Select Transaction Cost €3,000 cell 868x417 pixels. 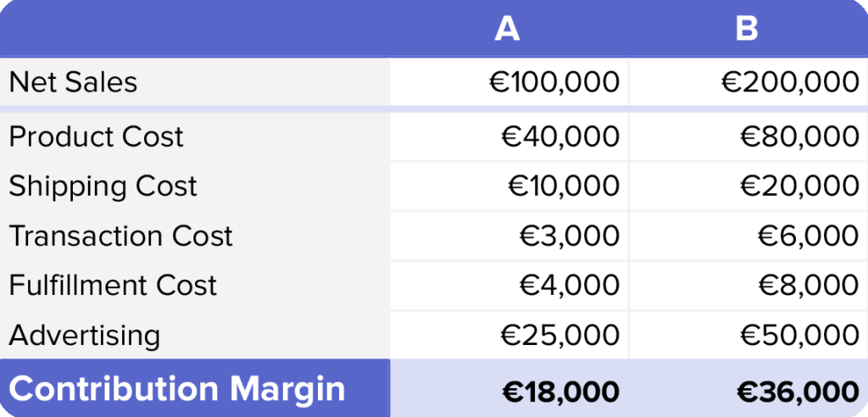tap(569, 236)
